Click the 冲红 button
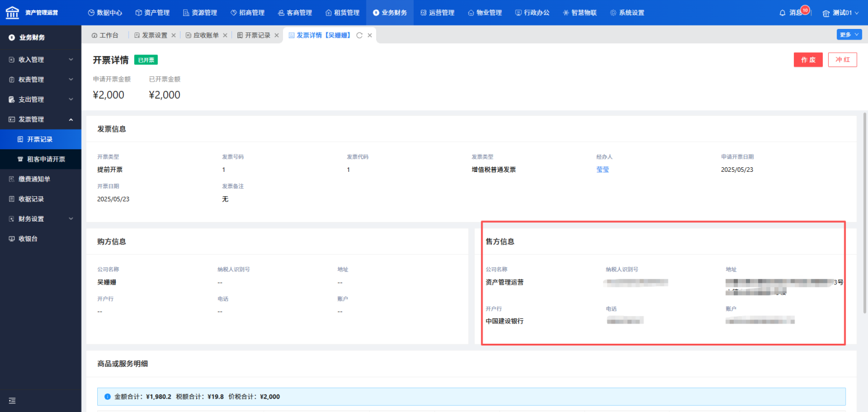This screenshot has width=868, height=412. coord(843,60)
